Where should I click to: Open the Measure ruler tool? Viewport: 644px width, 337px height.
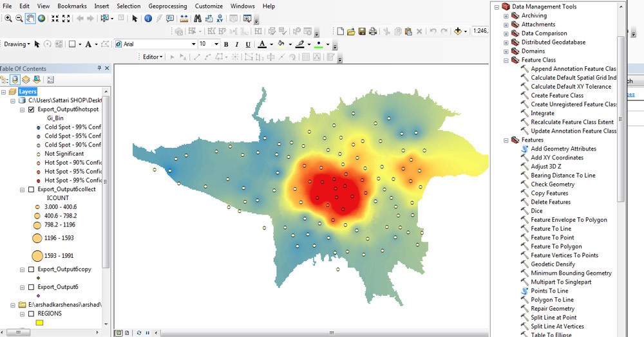point(184,19)
